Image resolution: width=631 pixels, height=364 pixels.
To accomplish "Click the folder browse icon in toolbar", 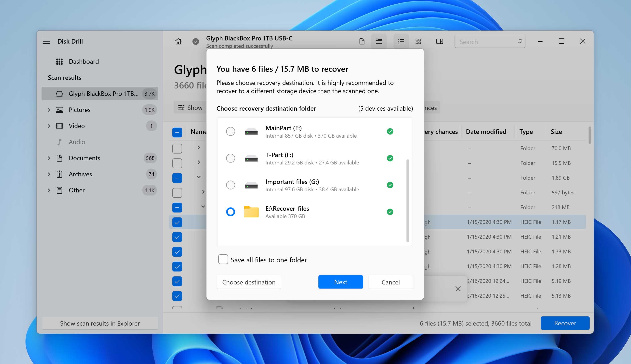I will (379, 41).
